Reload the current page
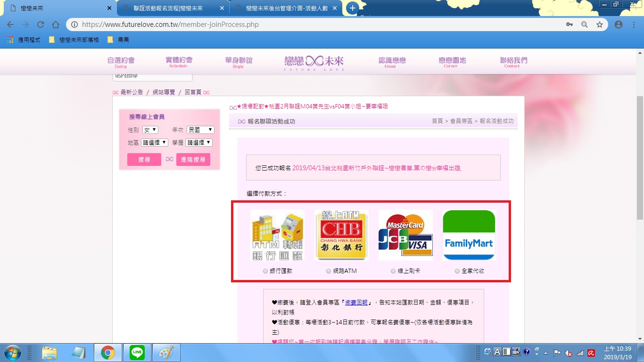 [41, 25]
